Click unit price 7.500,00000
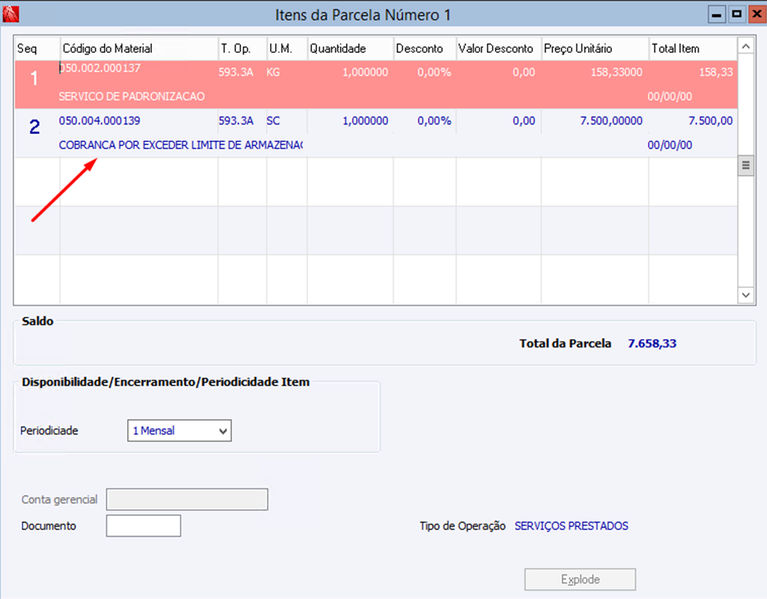The width and height of the screenshot is (767, 599). (611, 121)
